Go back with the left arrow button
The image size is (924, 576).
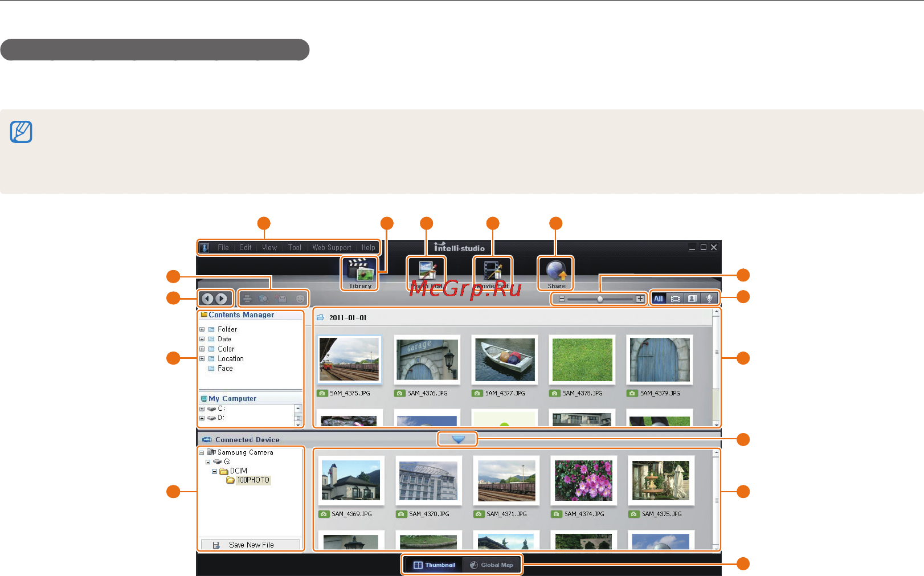point(207,299)
